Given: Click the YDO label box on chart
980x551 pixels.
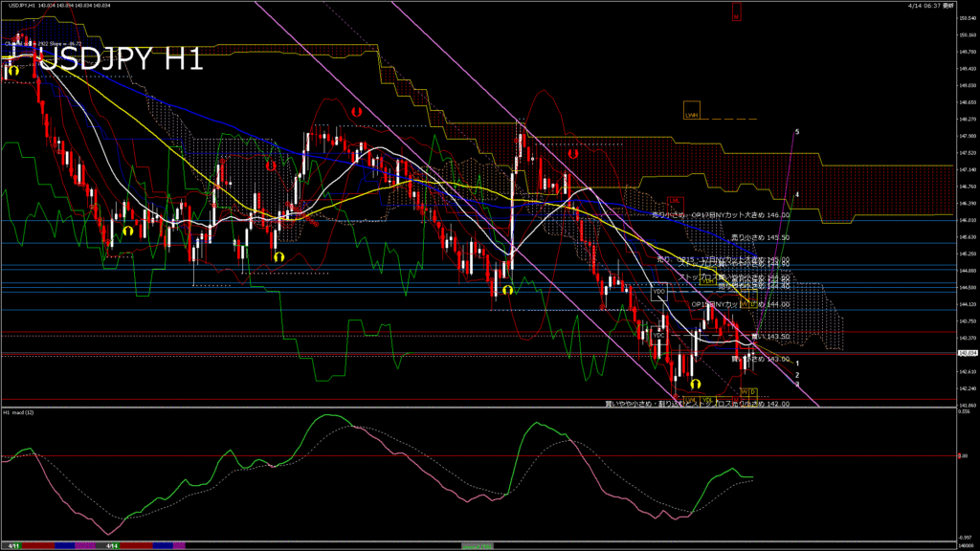Looking at the screenshot, I should coord(658,291).
